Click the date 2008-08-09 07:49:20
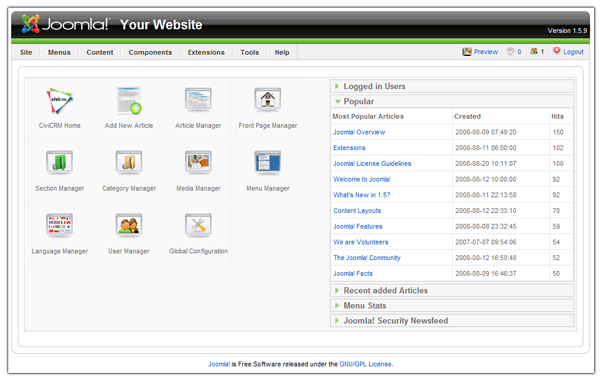 click(486, 132)
